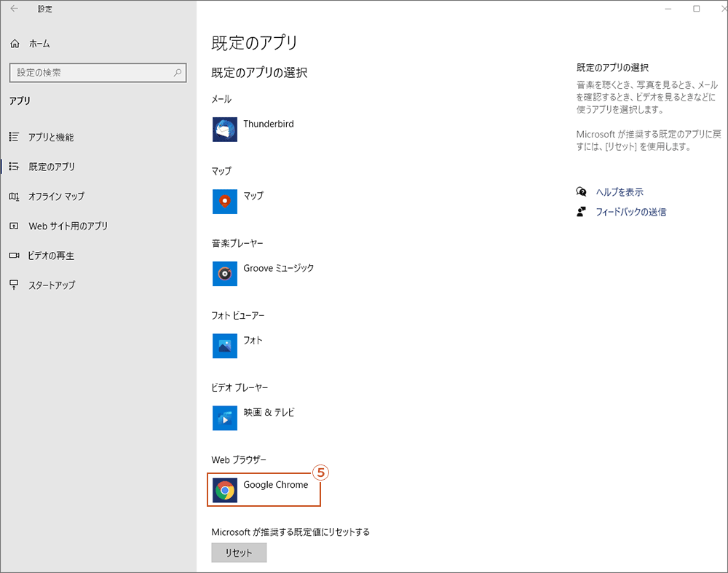Open Web サイト用のアプリ page
728x573 pixels.
pos(68,226)
